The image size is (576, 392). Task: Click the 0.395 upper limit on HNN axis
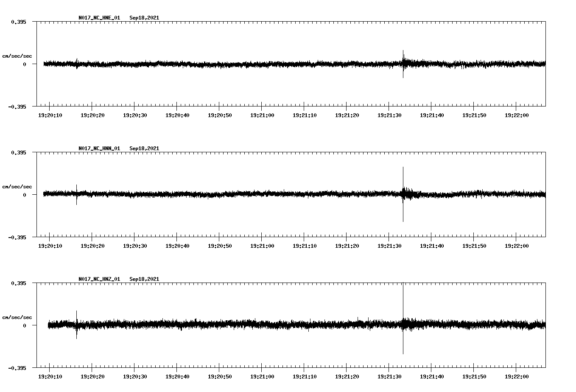18,152
